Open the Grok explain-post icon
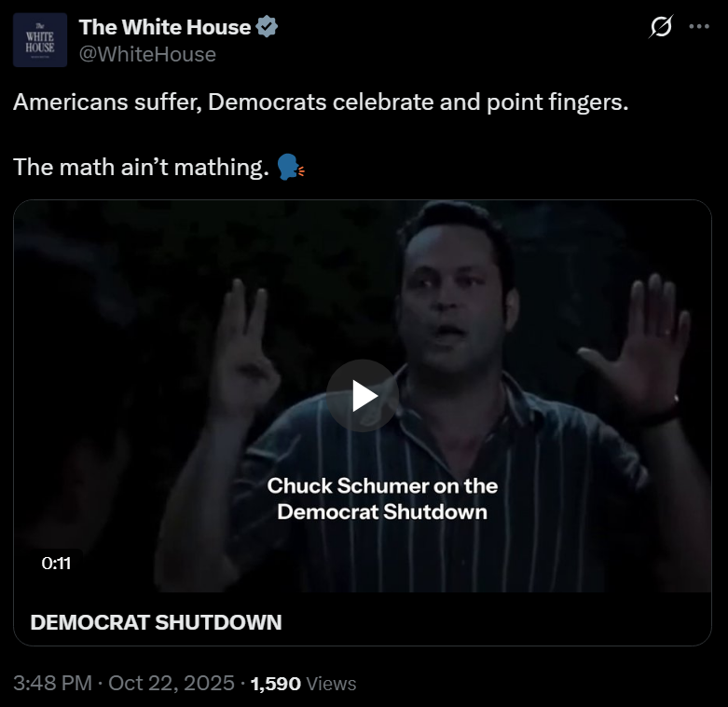The height and width of the screenshot is (707, 728). coord(661,26)
